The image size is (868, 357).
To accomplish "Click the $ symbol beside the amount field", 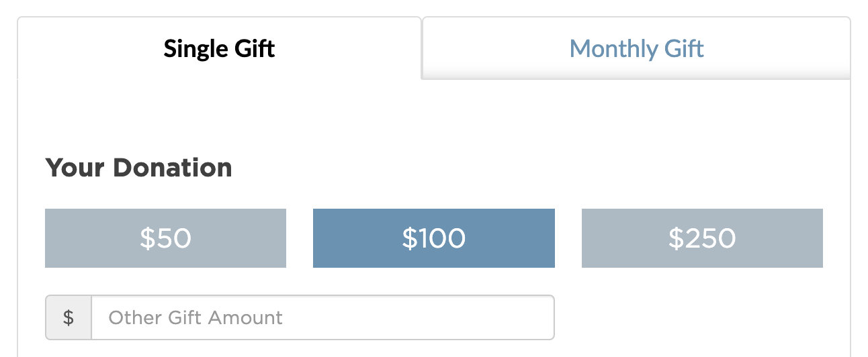I will point(69,317).
